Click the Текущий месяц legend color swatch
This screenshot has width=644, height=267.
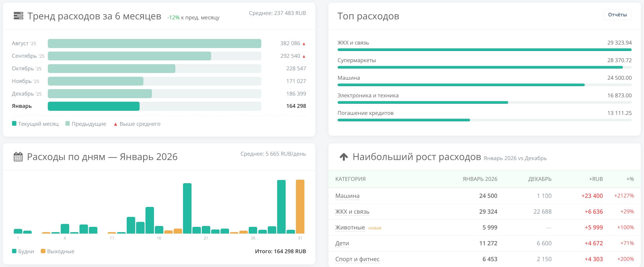14,124
